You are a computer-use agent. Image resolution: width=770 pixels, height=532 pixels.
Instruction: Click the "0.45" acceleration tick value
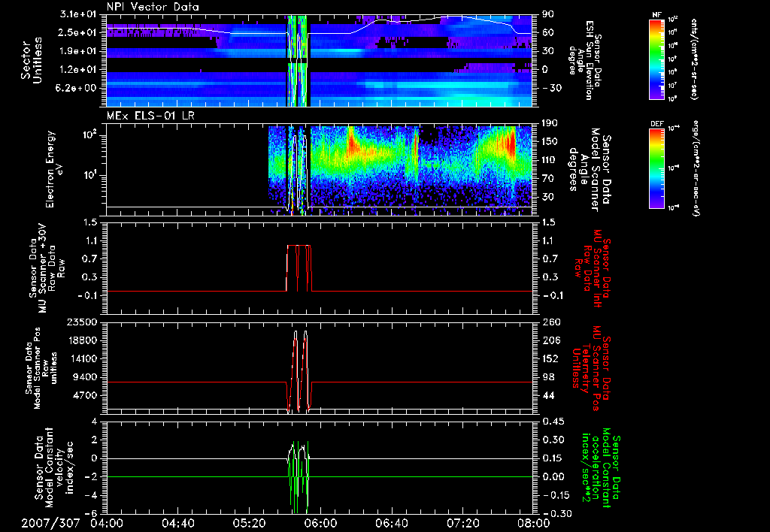pyautogui.click(x=553, y=422)
